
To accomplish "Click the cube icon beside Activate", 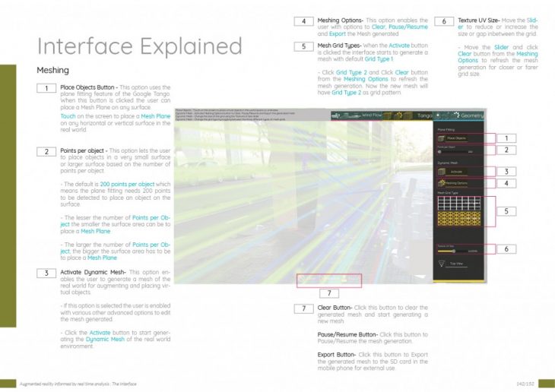I will tap(441, 172).
